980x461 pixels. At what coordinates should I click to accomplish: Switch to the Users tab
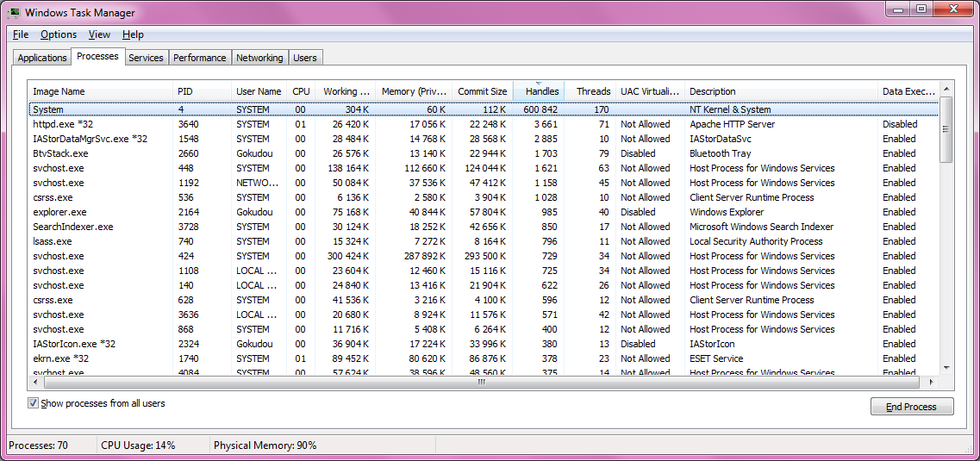[305, 58]
